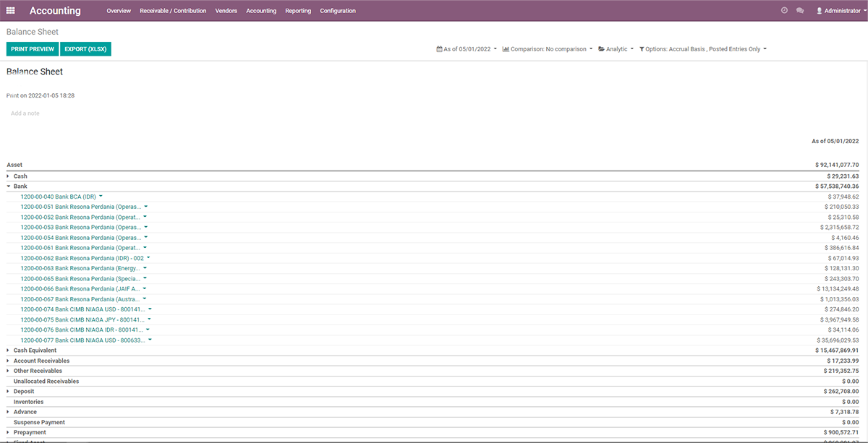Click the Export (XLSX) button
868x443 pixels.
(86, 49)
